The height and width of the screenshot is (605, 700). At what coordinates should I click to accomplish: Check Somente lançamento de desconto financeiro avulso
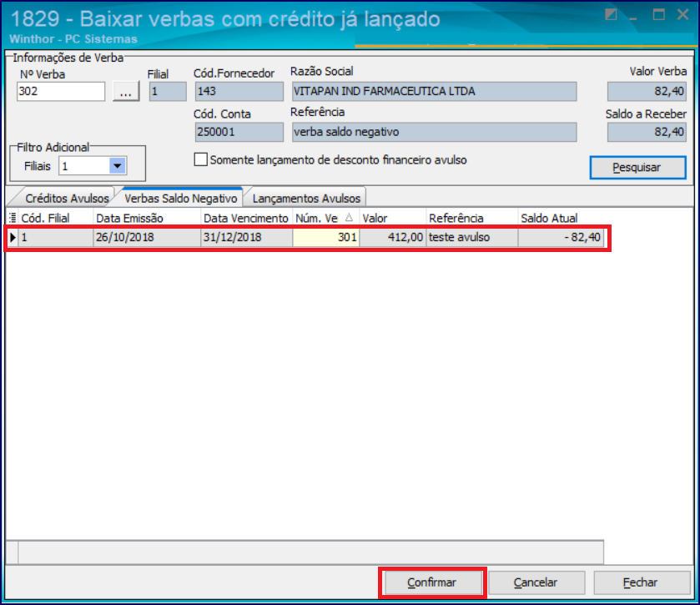tap(201, 159)
